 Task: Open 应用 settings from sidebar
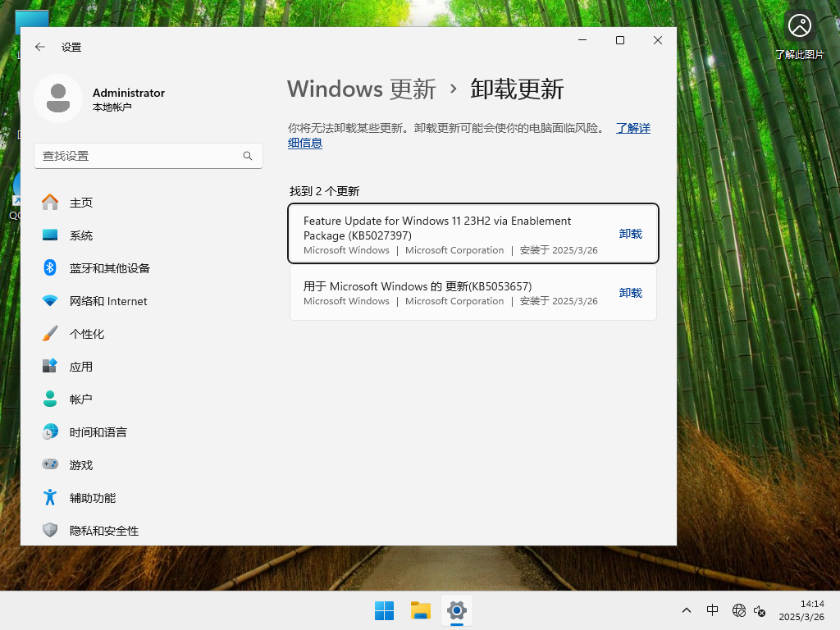coord(80,366)
